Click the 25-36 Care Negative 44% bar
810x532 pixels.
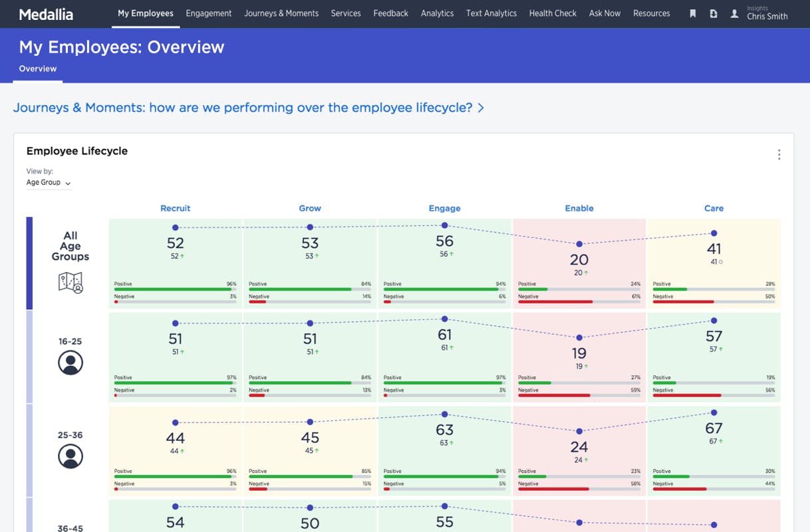(714, 489)
